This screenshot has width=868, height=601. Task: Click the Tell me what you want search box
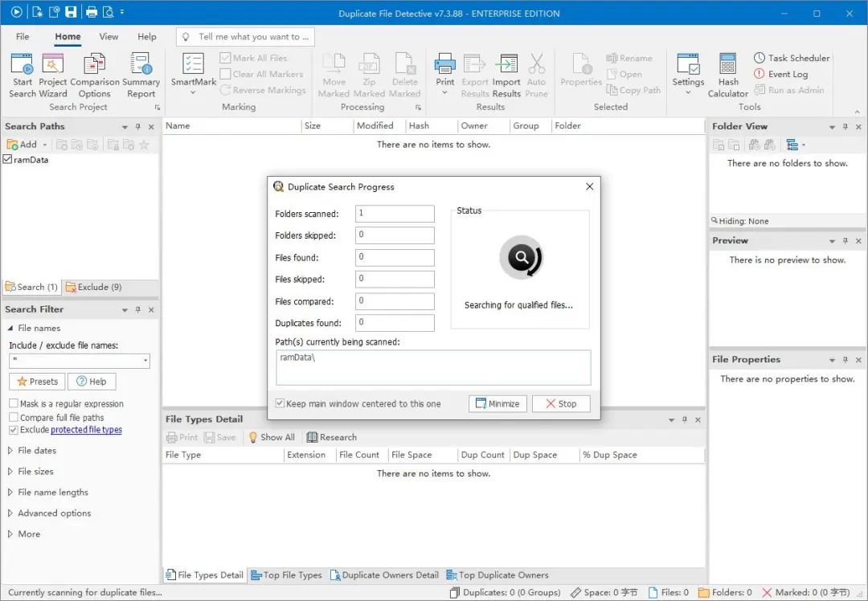pyautogui.click(x=245, y=36)
